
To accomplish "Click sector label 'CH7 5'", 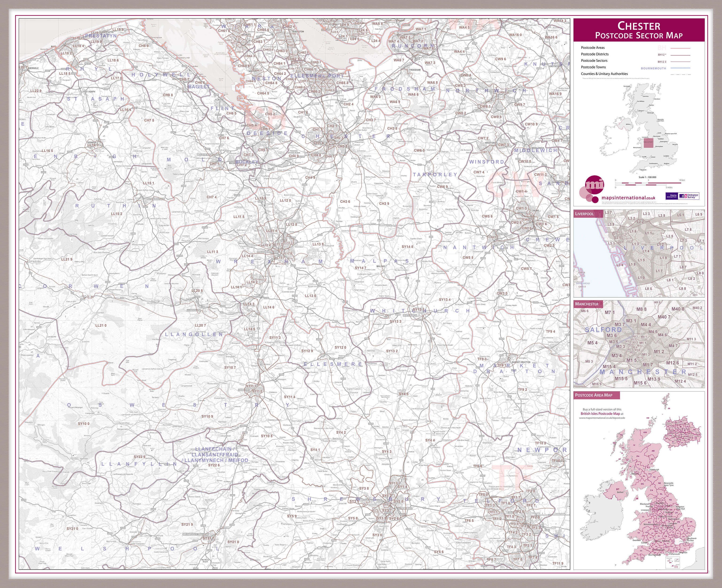I will point(149,120).
